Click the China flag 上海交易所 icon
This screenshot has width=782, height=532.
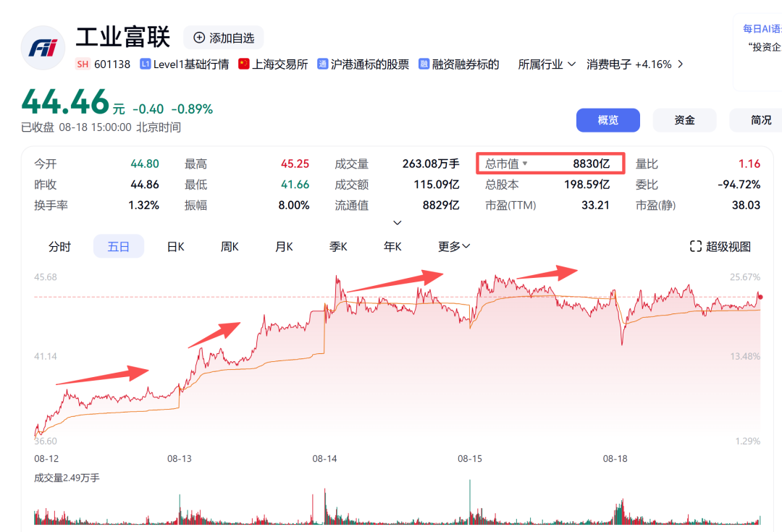pos(244,64)
